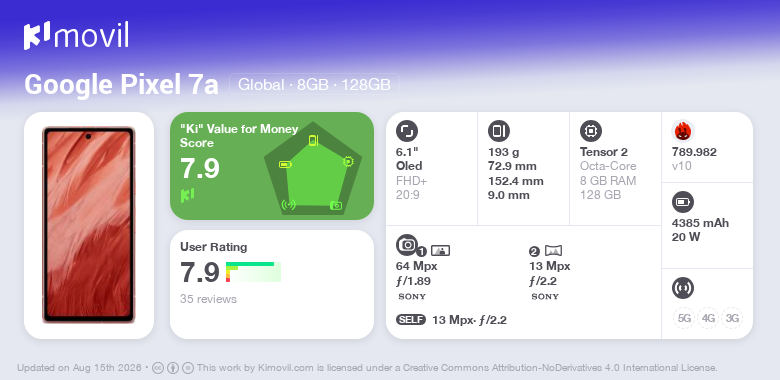780x380 pixels.
Task: Select the 5G network badge
Action: click(x=684, y=318)
